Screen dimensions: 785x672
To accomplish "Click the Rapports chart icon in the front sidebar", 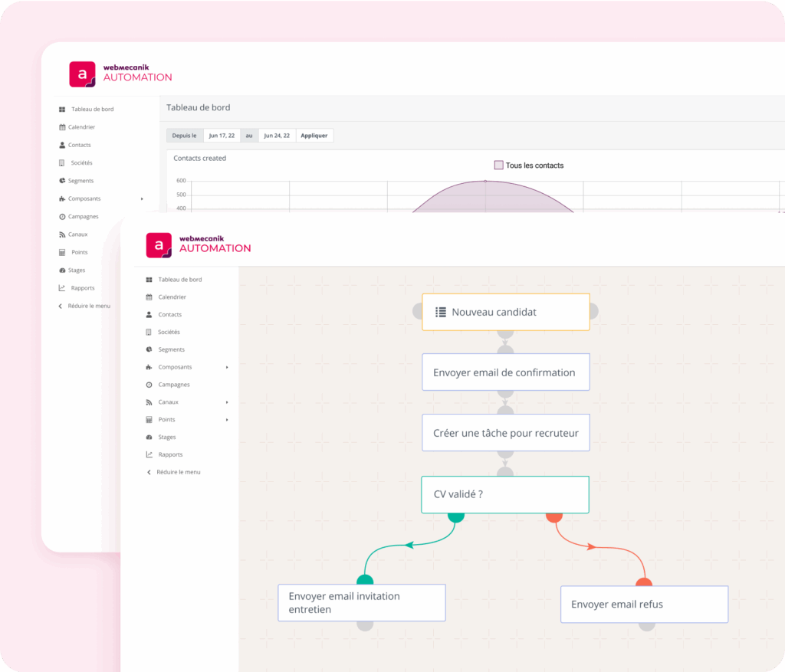I will pos(149,454).
